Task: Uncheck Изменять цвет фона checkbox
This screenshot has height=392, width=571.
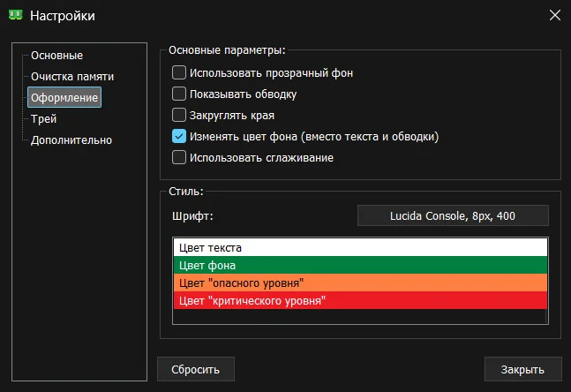Action: [179, 137]
